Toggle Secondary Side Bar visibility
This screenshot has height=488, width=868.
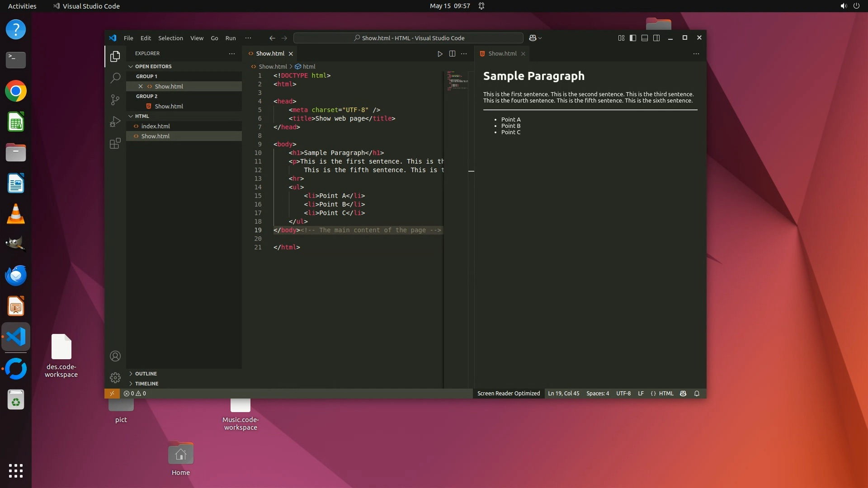[x=656, y=38]
